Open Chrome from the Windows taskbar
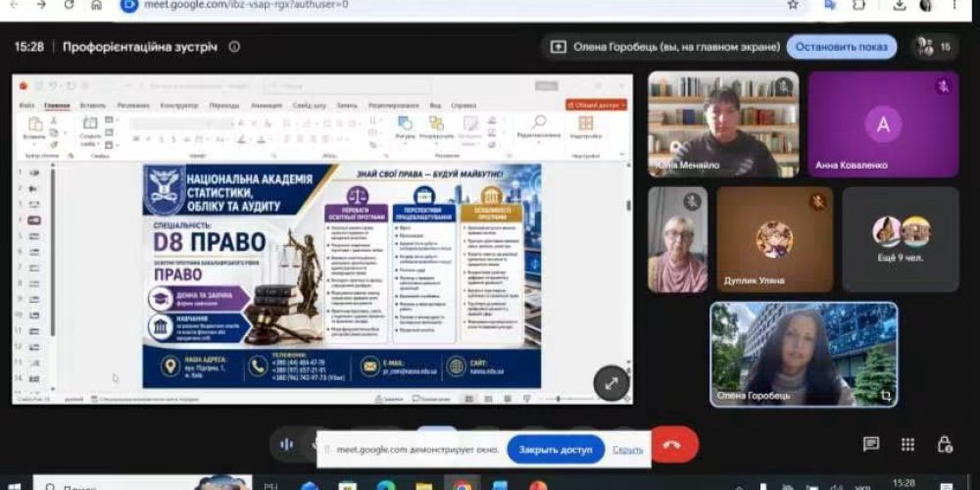 pos(462,484)
